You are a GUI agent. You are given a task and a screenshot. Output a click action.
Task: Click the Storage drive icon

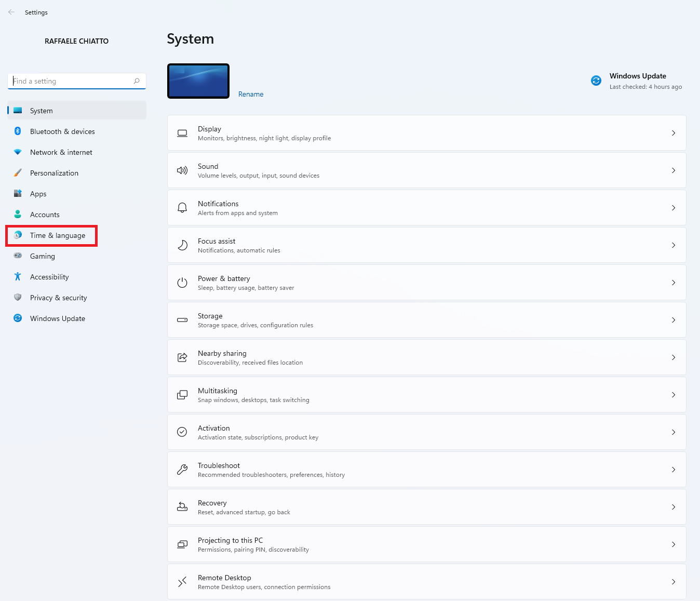point(182,320)
